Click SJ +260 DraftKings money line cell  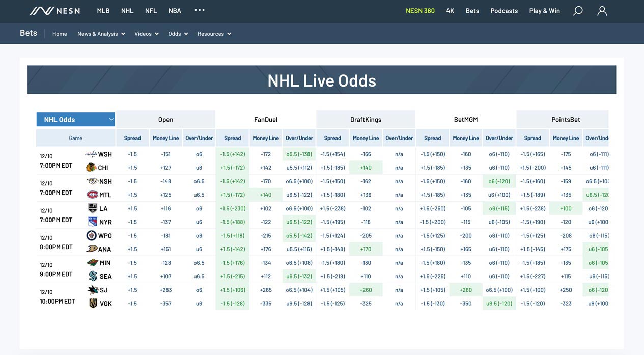pos(366,290)
